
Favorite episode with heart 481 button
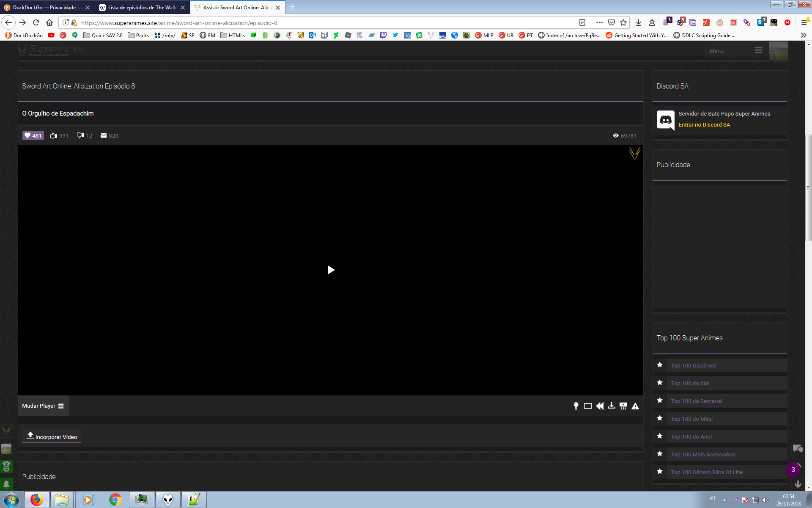click(33, 135)
